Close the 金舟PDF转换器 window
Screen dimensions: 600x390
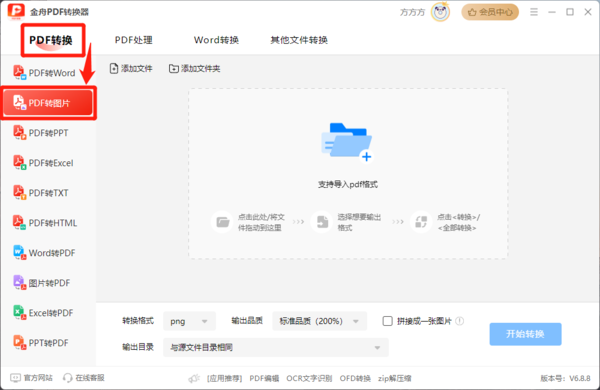coord(588,12)
